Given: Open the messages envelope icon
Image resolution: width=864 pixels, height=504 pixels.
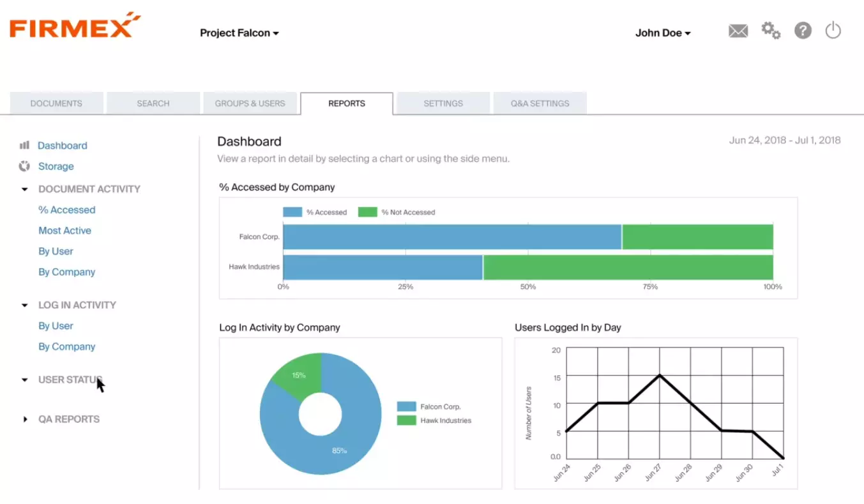Looking at the screenshot, I should click(738, 31).
